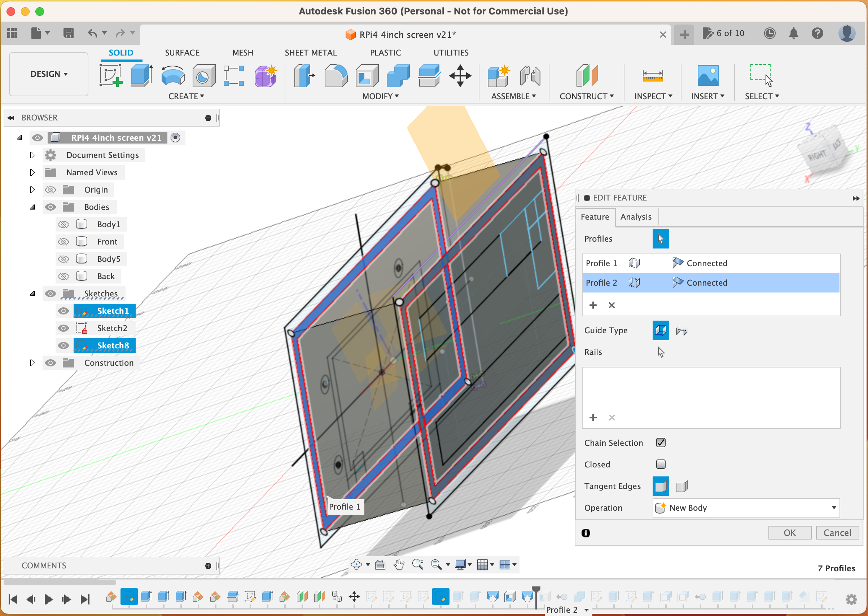The height and width of the screenshot is (616, 868).
Task: Select the Profile 1 row in list
Action: point(711,263)
